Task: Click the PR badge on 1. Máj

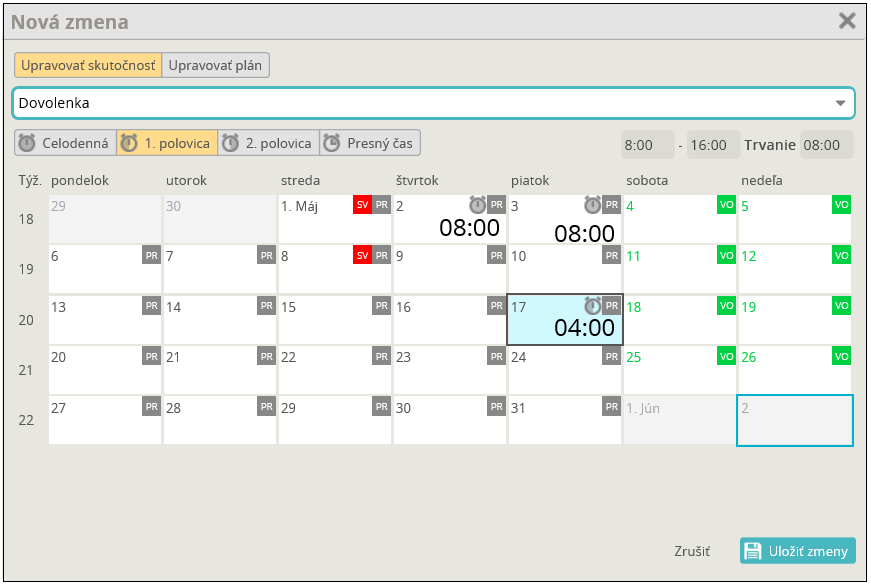Action: 382,205
